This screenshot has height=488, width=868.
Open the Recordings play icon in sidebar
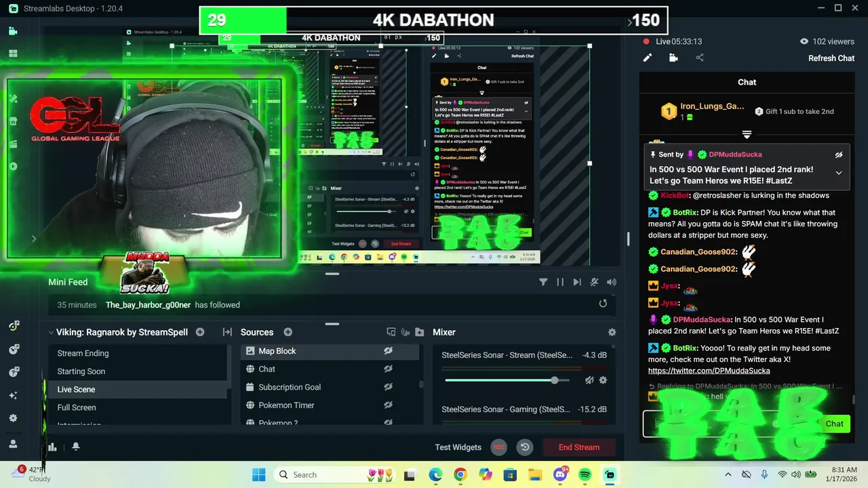pyautogui.click(x=13, y=167)
